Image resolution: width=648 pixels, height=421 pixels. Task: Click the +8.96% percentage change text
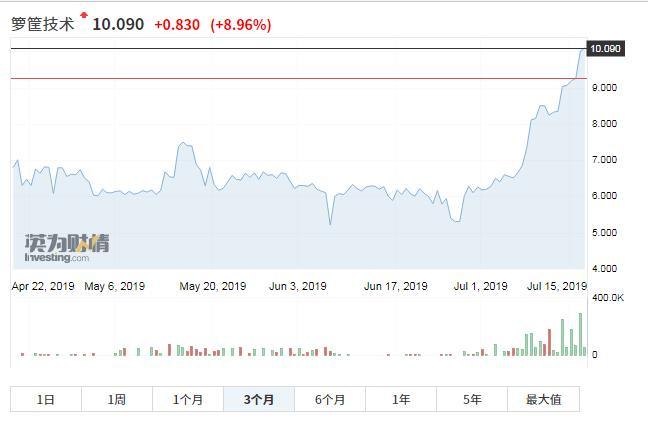coord(240,24)
